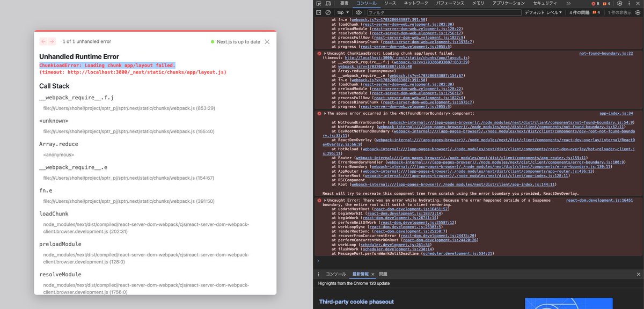Click the blue Chrome update thumbnail image
The height and width of the screenshot is (309, 644).
(x=569, y=304)
